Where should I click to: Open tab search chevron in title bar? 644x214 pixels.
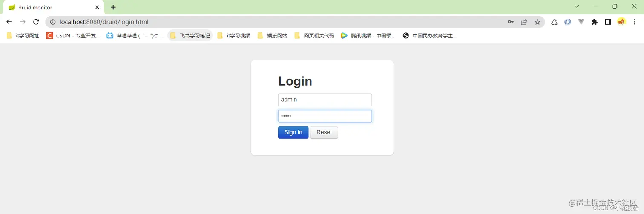(x=577, y=6)
